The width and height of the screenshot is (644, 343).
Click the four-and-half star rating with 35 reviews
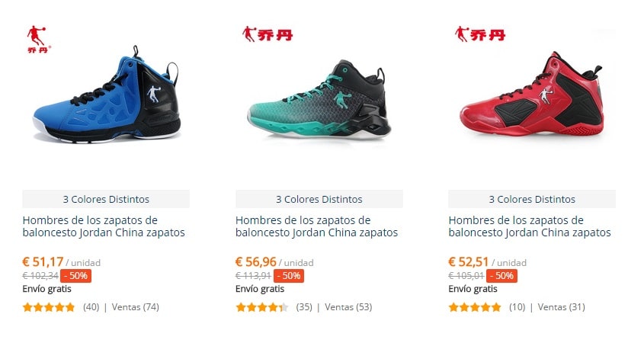pos(262,307)
